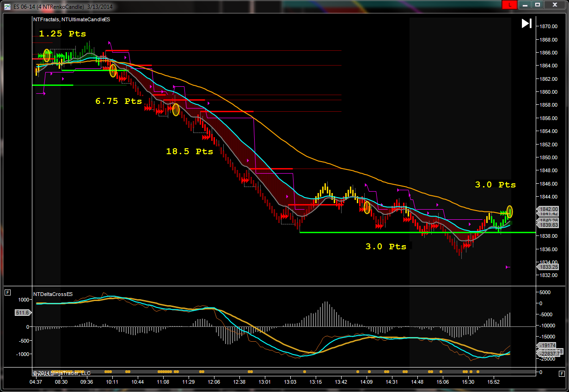Image resolution: width=569 pixels, height=392 pixels.
Task: Maximize the chart window
Action: coord(538,5)
